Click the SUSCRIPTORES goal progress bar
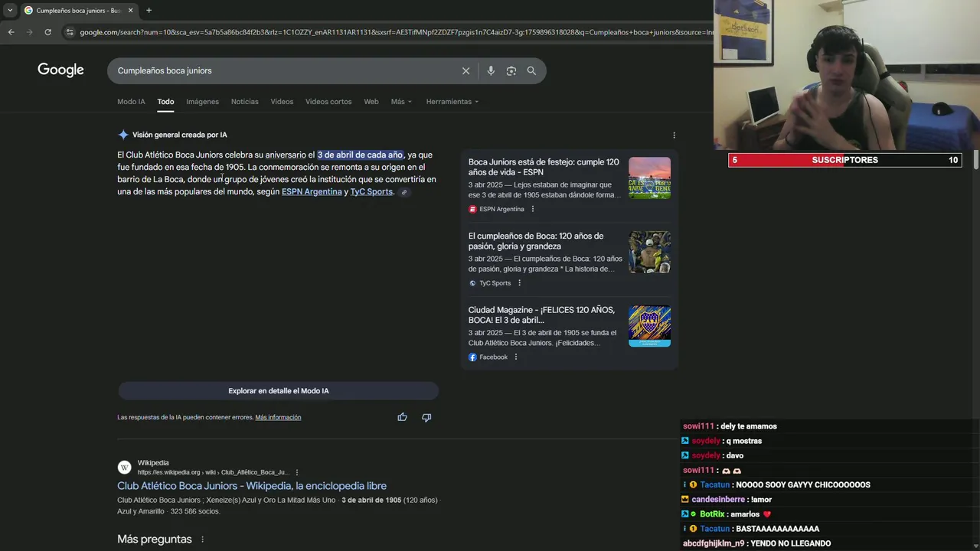Screen dimensions: 980x551 point(844,160)
